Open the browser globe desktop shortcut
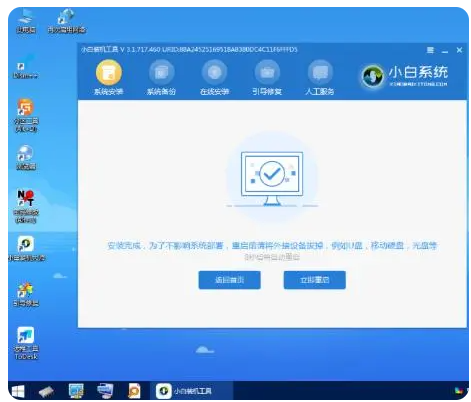This screenshot has height=402, width=471. [26, 157]
